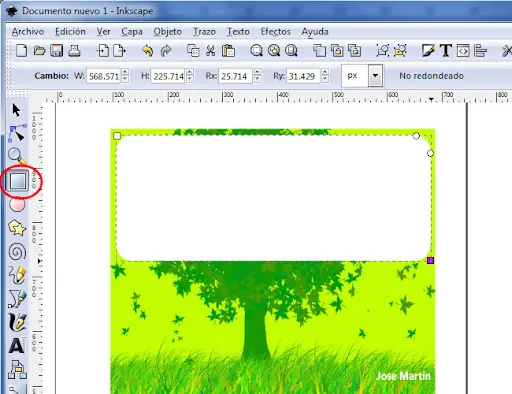512x394 pixels.
Task: Select the Text tool in the toolbox
Action: [17, 346]
